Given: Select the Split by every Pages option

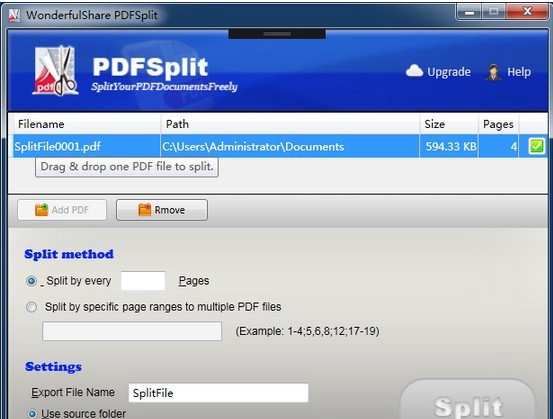Looking at the screenshot, I should [x=31, y=281].
